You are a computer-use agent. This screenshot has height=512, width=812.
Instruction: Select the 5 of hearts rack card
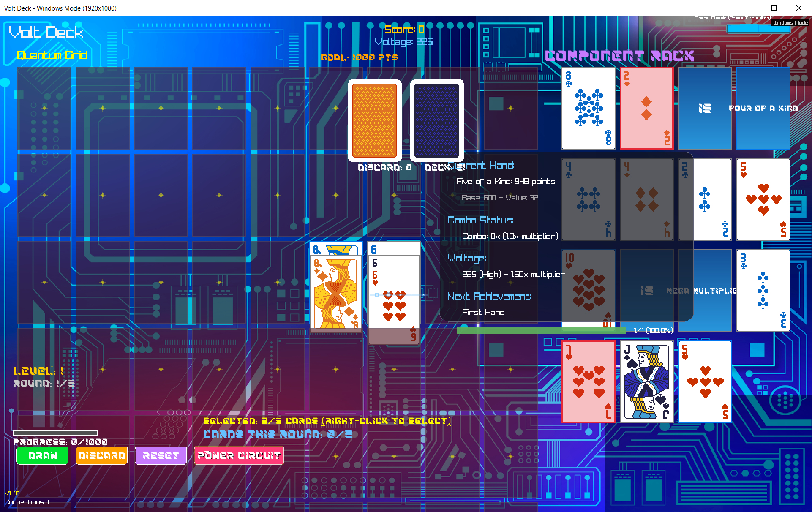tap(763, 199)
